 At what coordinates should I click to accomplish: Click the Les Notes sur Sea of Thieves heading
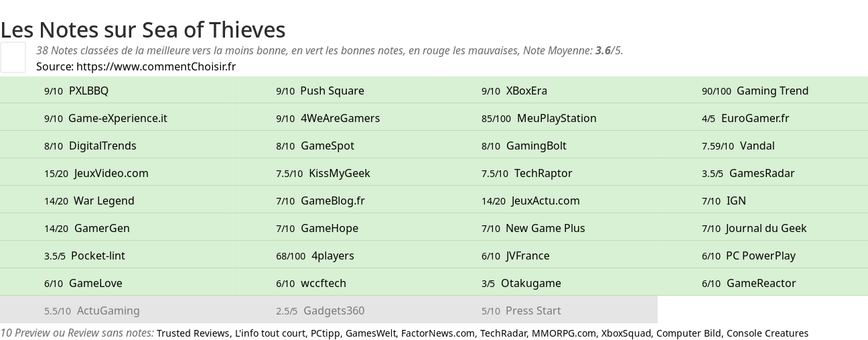click(143, 30)
